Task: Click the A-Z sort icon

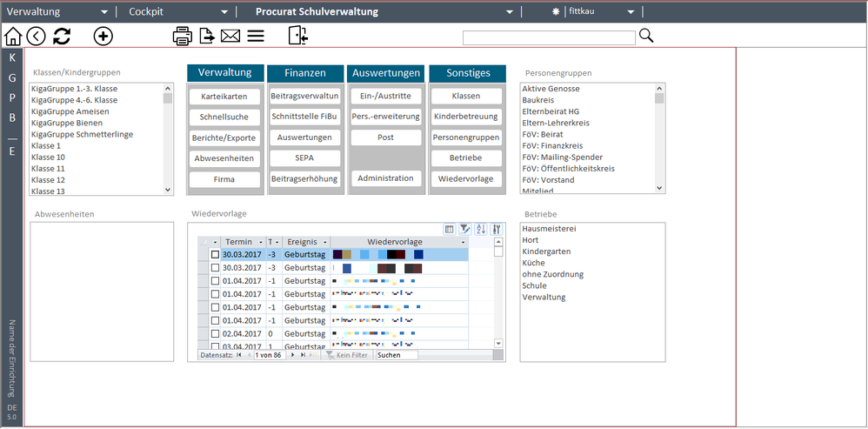Action: tap(480, 229)
